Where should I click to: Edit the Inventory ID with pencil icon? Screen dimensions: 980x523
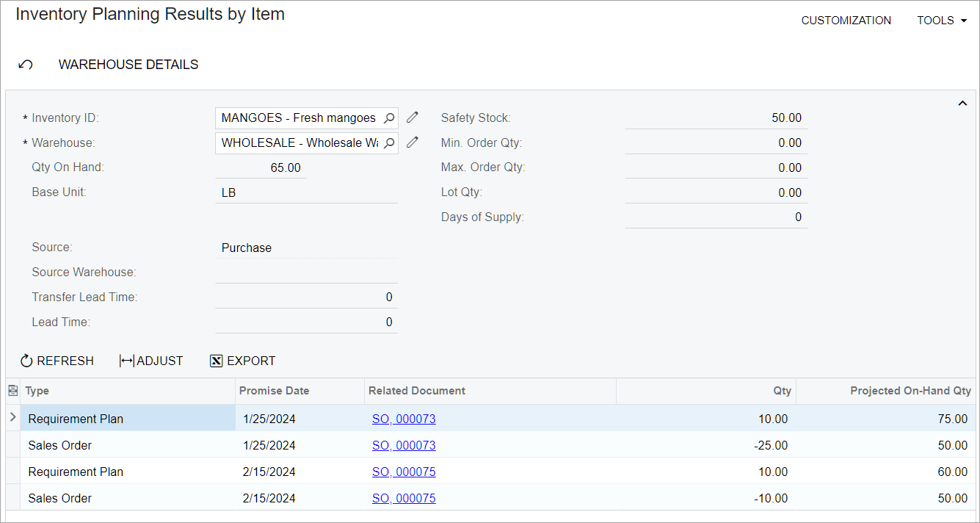(x=413, y=118)
